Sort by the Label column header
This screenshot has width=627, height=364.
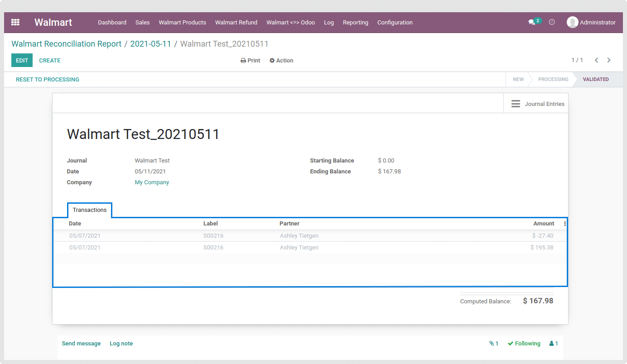(x=211, y=224)
